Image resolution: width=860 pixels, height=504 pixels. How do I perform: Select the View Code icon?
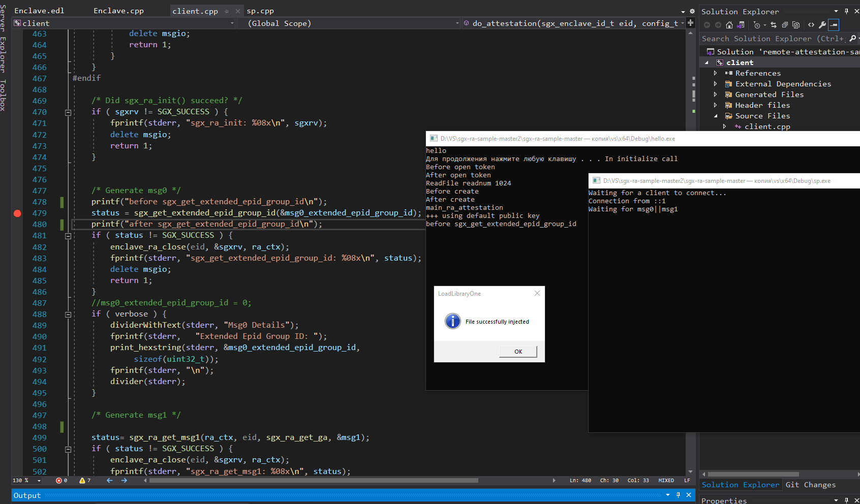810,24
